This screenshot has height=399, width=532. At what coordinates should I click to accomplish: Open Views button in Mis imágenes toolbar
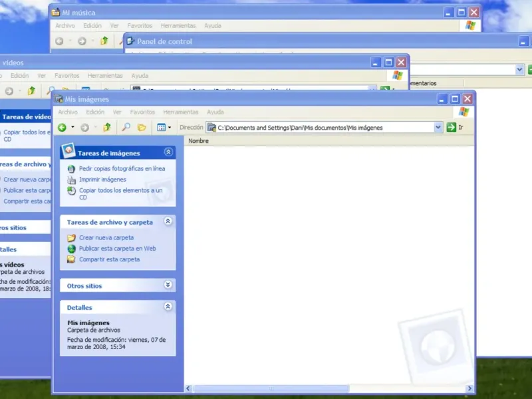click(161, 128)
